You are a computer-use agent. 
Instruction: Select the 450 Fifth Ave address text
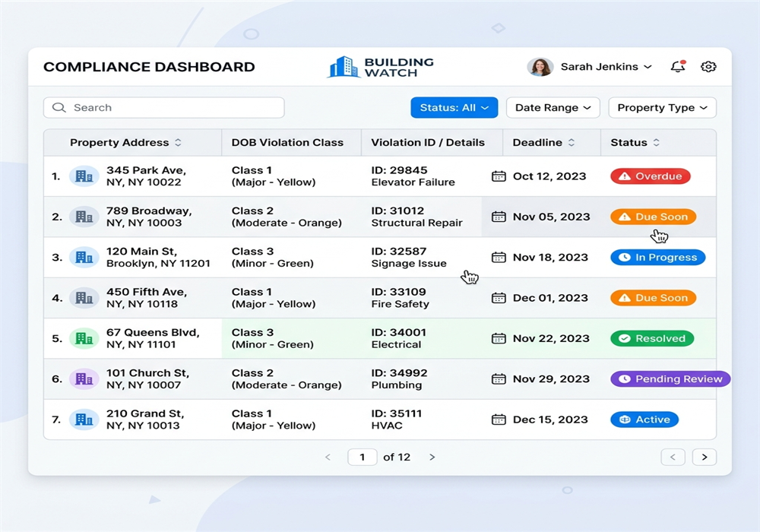click(147, 298)
